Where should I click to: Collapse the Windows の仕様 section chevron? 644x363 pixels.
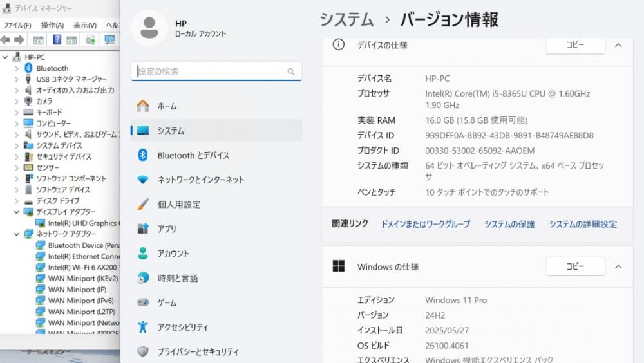click(618, 267)
